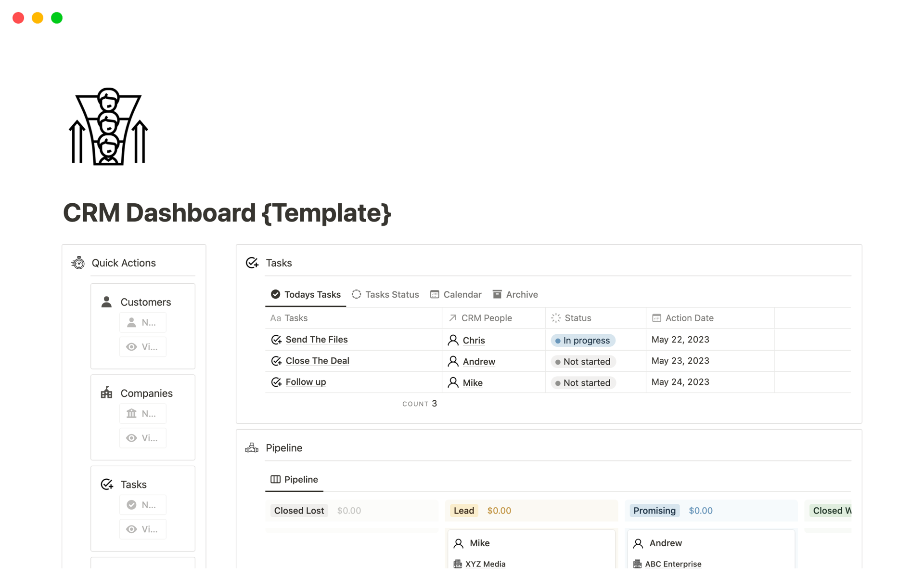Viewport: 924px width, 578px height.
Task: Click the XYZ Media company icon
Action: (458, 564)
